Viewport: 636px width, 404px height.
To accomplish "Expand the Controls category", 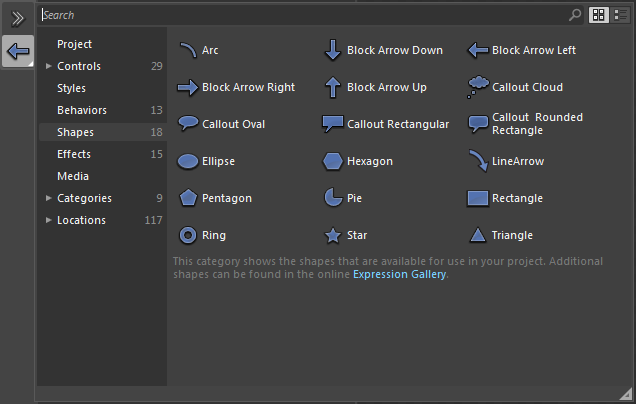I will (x=49, y=66).
